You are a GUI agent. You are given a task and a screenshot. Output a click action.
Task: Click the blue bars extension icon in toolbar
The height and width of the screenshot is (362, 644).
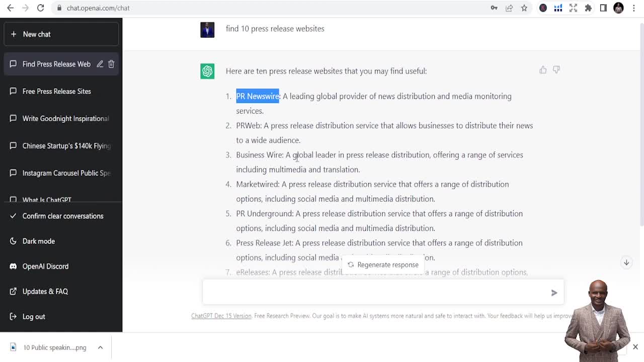pos(558,8)
